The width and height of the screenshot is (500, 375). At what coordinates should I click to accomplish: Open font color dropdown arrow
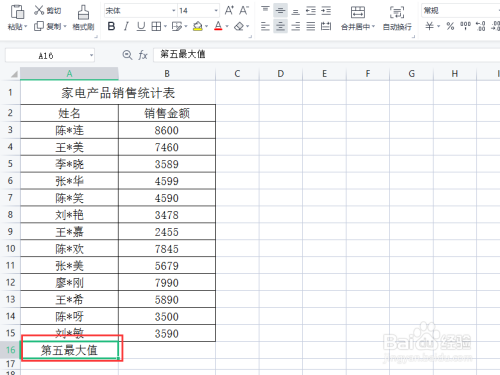[227, 26]
